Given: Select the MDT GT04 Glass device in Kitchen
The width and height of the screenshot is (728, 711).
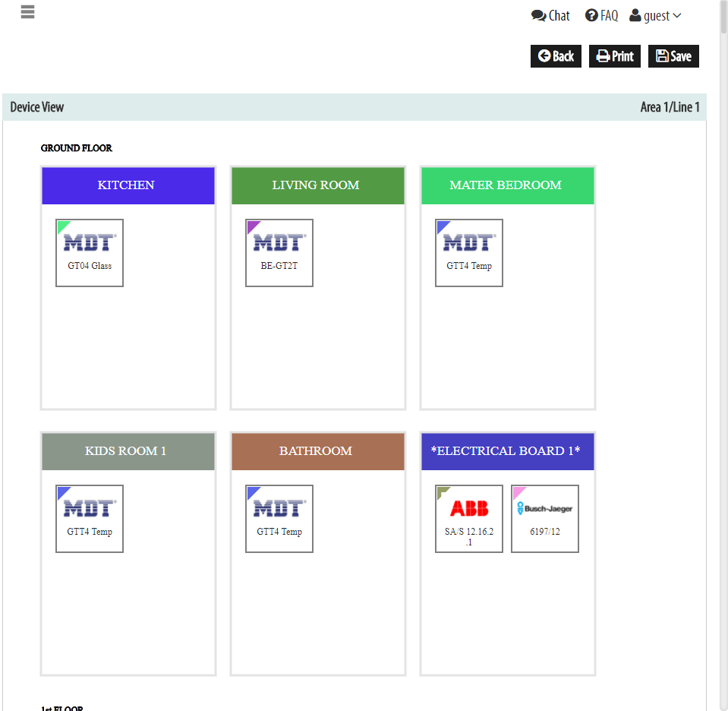Looking at the screenshot, I should coord(90,253).
